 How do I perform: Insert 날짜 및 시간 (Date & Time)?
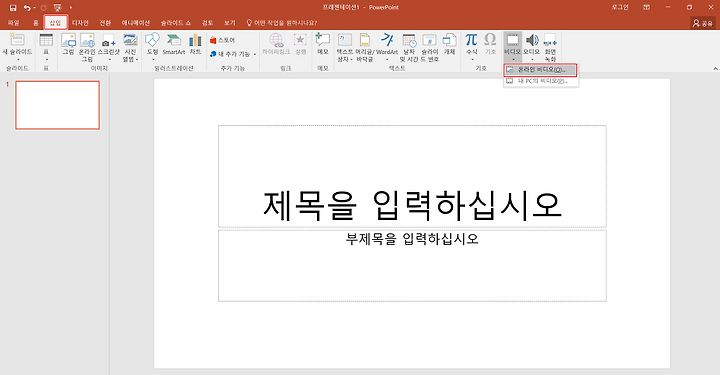coord(409,47)
